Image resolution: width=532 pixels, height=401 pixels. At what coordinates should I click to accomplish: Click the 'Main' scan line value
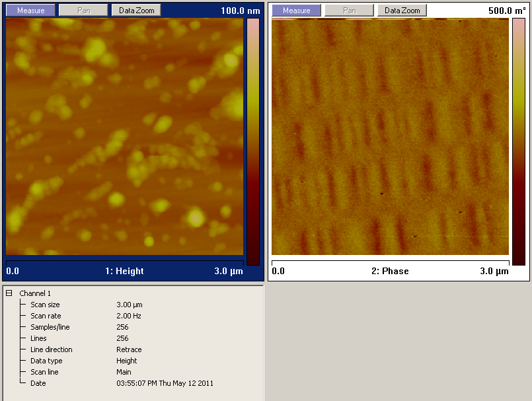pyautogui.click(x=124, y=372)
